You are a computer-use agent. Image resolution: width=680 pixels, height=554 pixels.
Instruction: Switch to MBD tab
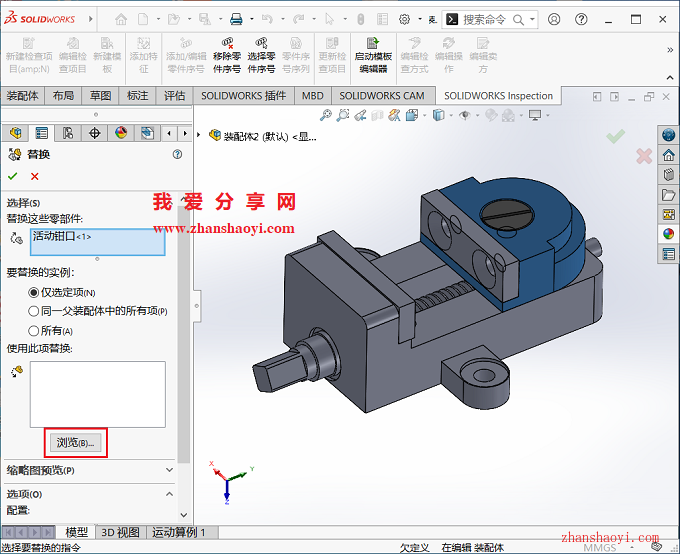pyautogui.click(x=313, y=95)
